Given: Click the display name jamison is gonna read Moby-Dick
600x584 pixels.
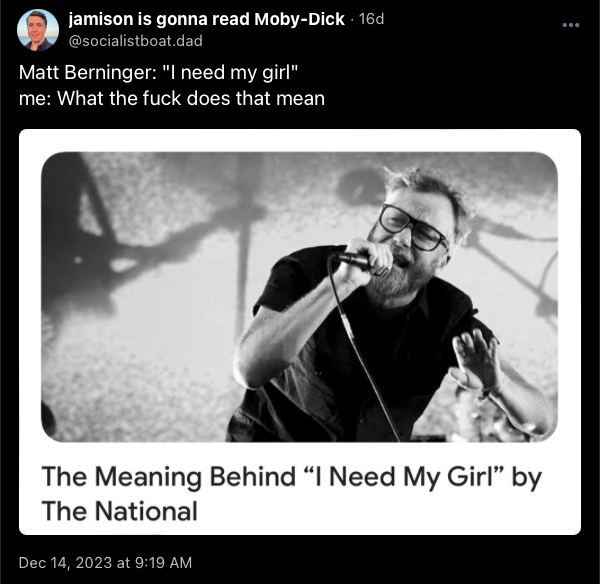Looking at the screenshot, I should click(x=207, y=19).
